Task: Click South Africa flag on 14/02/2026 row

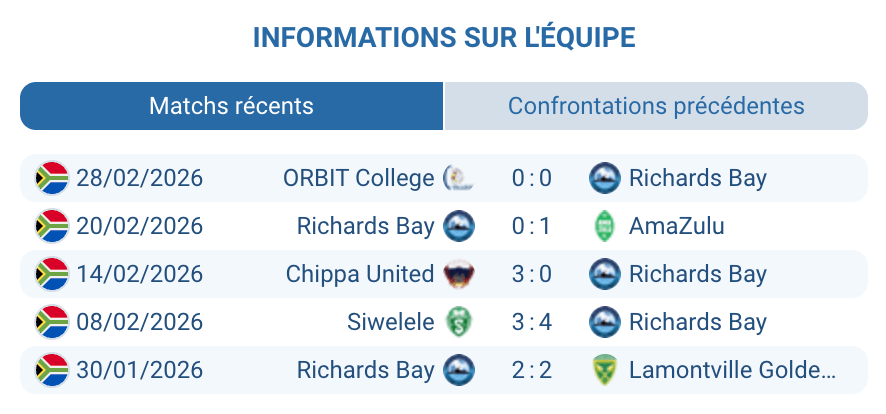Action: coord(51,274)
